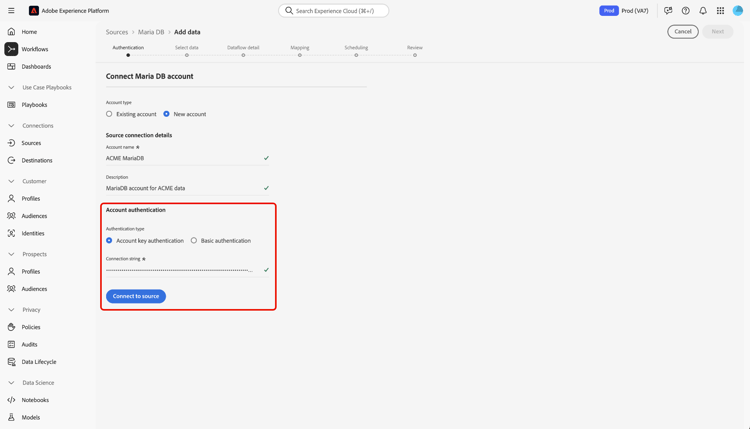Click Connect to source button
The height and width of the screenshot is (429, 750).
point(136,296)
